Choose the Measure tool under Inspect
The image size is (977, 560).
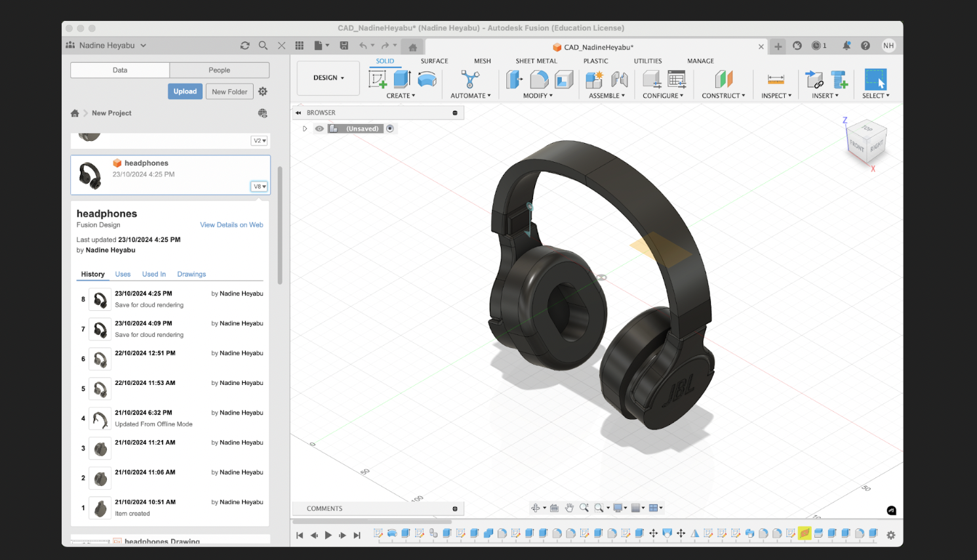776,79
